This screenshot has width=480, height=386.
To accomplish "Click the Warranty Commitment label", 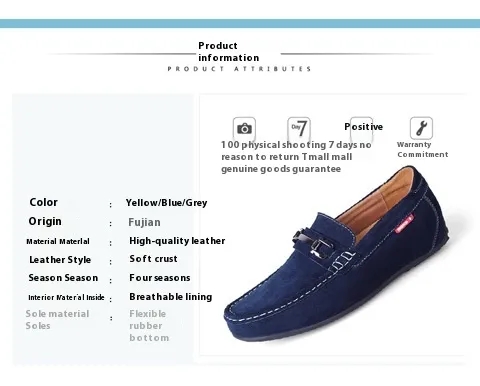I will coord(422,149).
